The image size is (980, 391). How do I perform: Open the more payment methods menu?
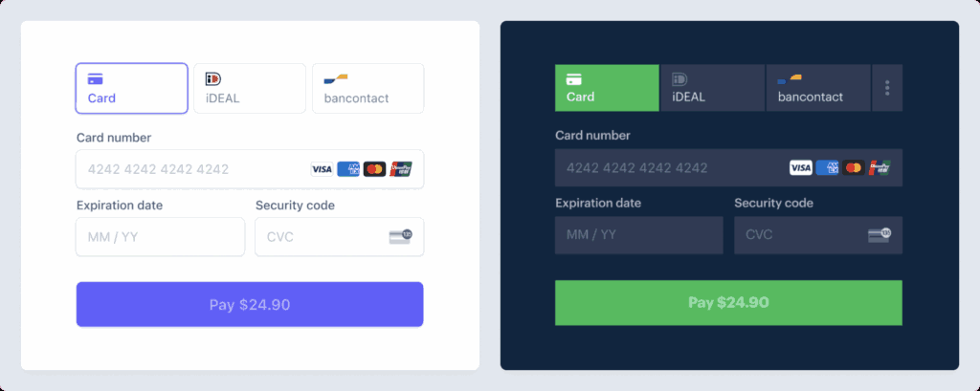coord(887,88)
